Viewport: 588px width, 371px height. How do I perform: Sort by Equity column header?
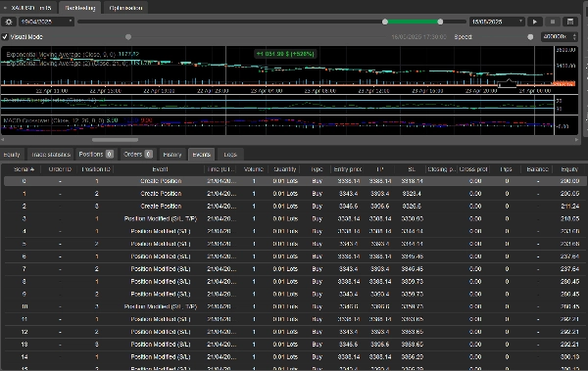[x=569, y=169]
